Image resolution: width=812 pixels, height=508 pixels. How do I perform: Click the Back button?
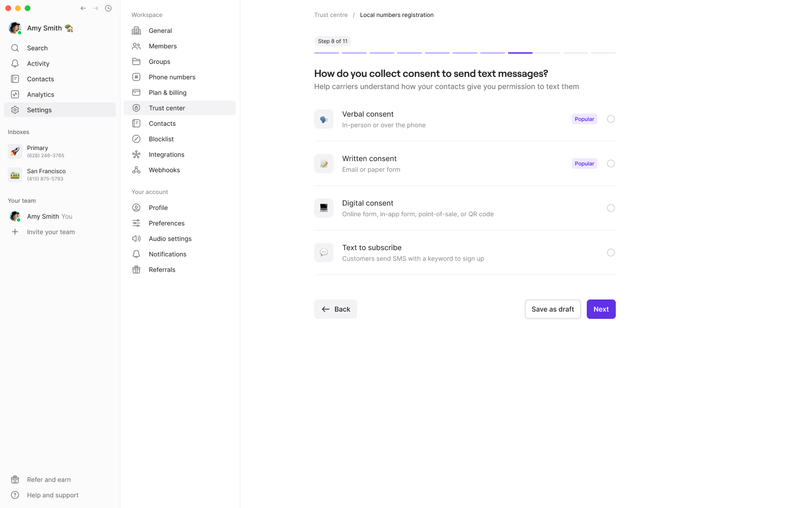[335, 309]
